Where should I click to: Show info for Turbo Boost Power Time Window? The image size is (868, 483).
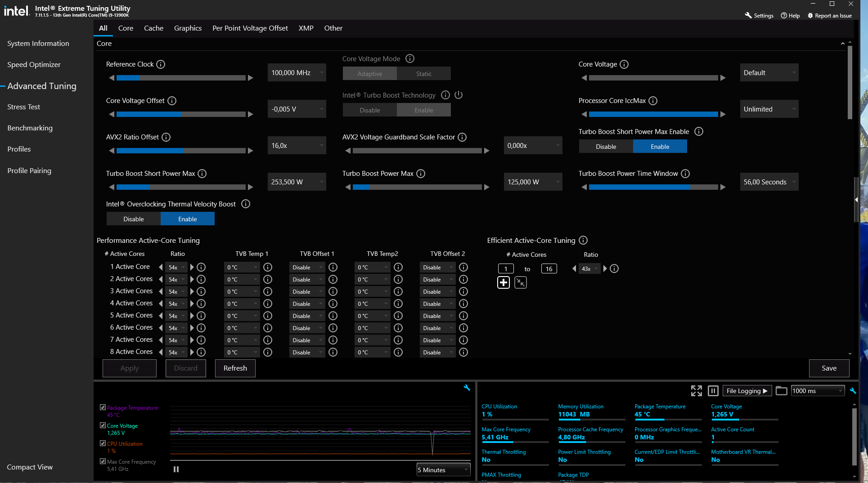click(685, 174)
